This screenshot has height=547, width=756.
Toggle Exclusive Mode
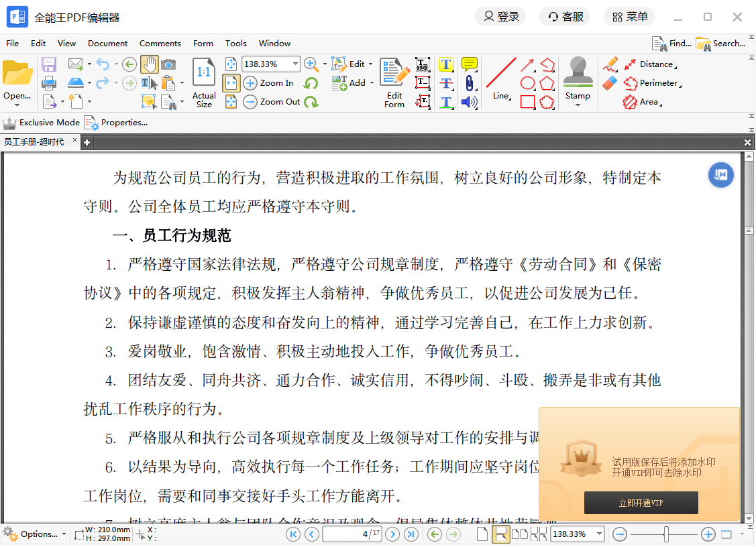point(42,123)
